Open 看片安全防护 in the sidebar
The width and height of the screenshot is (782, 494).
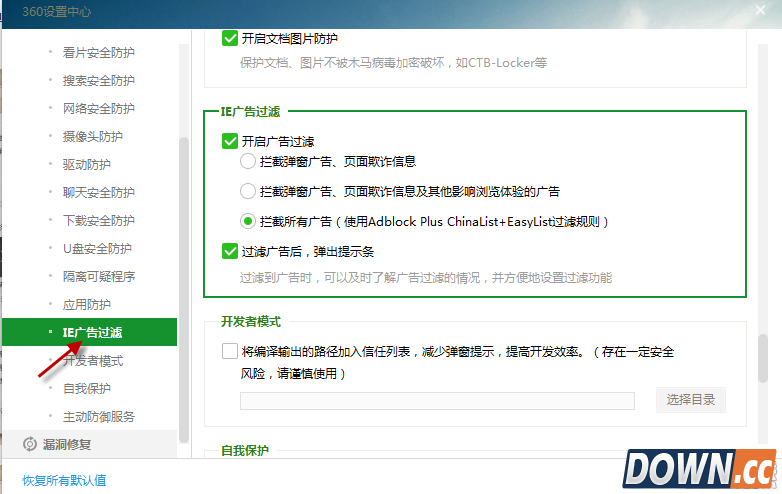98,52
